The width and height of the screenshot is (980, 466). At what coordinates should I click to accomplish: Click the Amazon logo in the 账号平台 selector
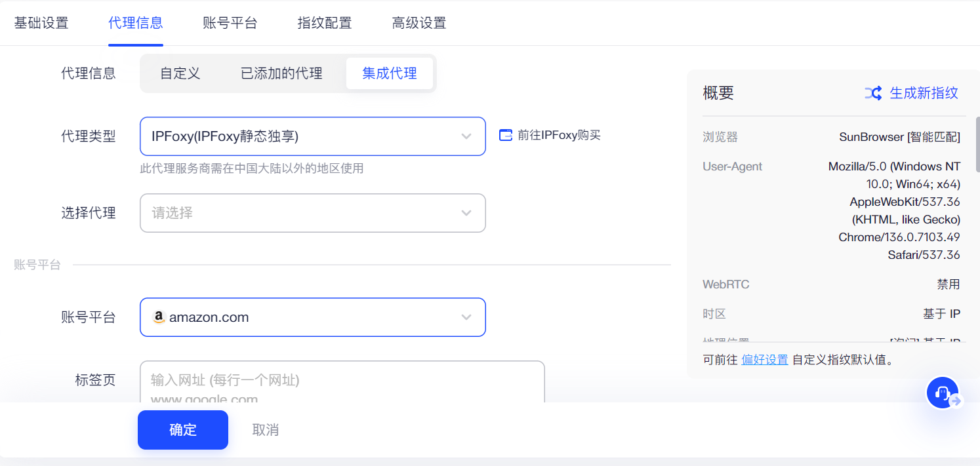point(157,317)
